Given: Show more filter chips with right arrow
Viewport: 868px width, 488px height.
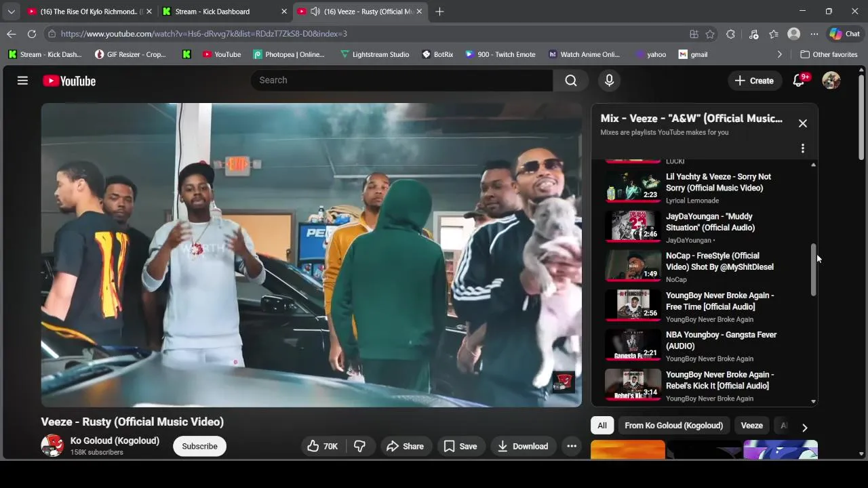Looking at the screenshot, I should 805,428.
